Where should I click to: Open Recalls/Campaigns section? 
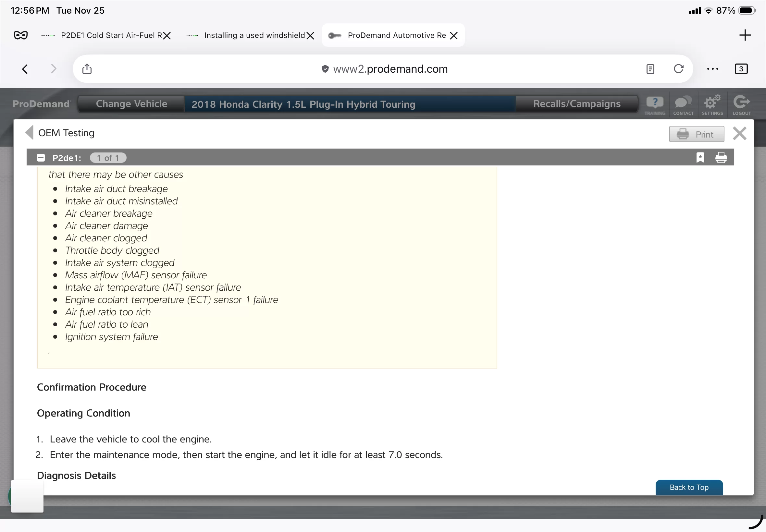[576, 104]
